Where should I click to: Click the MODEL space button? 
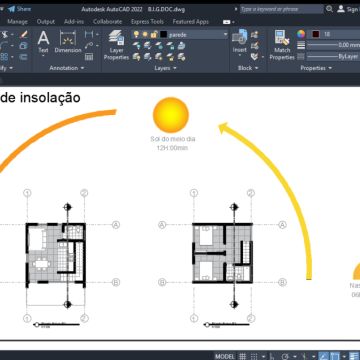(x=225, y=356)
